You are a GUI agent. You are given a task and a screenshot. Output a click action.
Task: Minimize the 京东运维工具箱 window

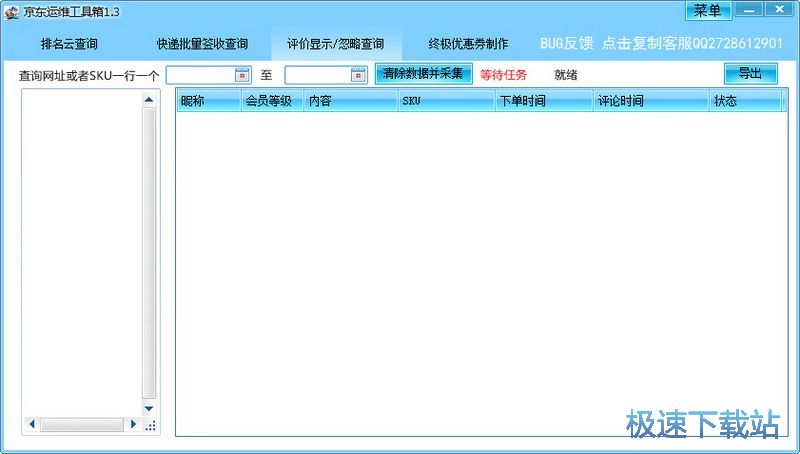[750, 10]
